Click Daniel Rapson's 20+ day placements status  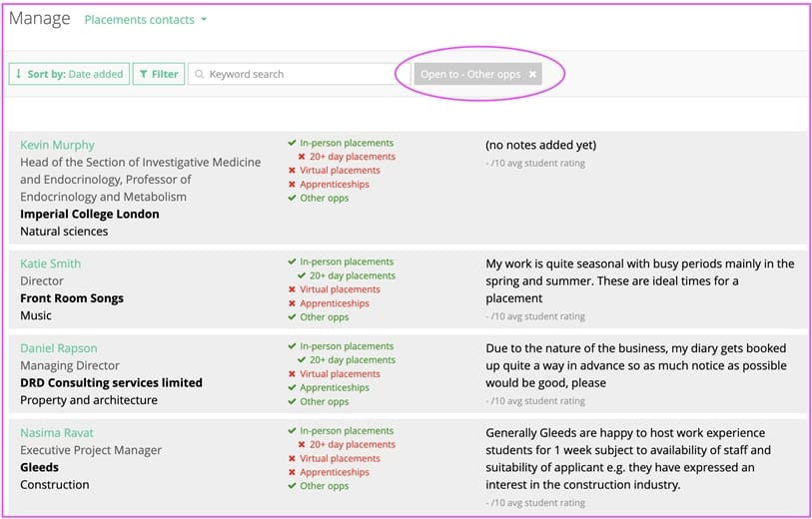347,360
